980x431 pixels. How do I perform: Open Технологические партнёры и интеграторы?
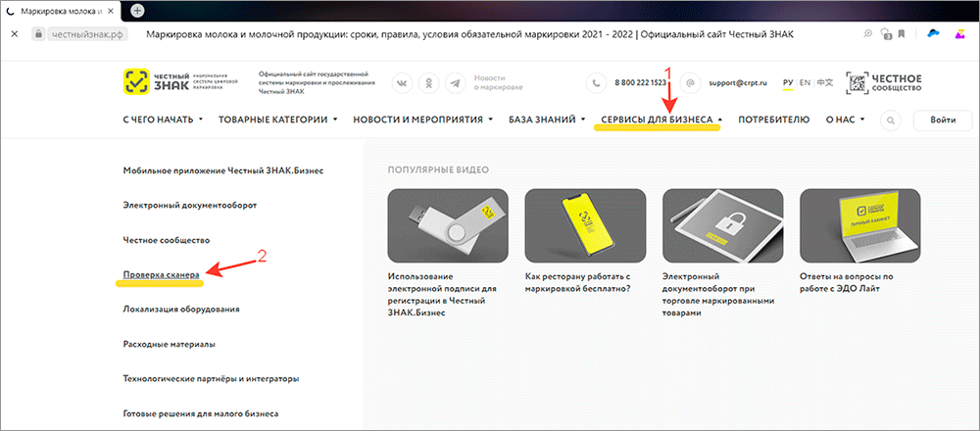click(211, 378)
